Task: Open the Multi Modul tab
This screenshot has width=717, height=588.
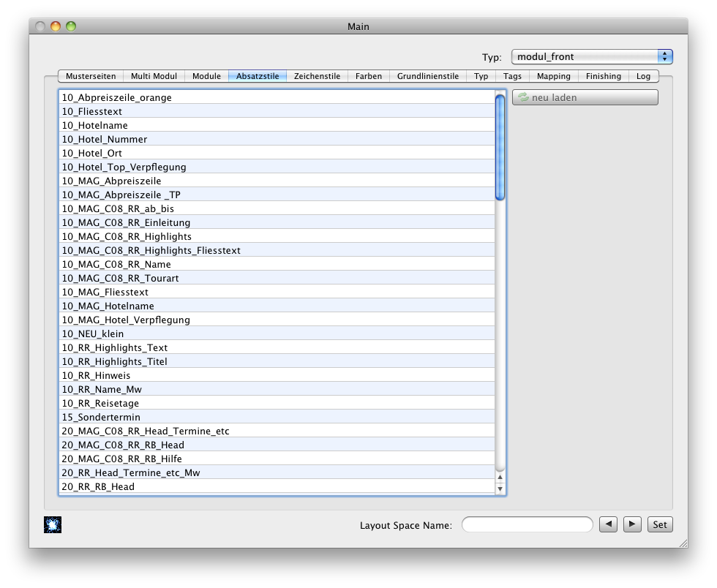Action: 154,76
